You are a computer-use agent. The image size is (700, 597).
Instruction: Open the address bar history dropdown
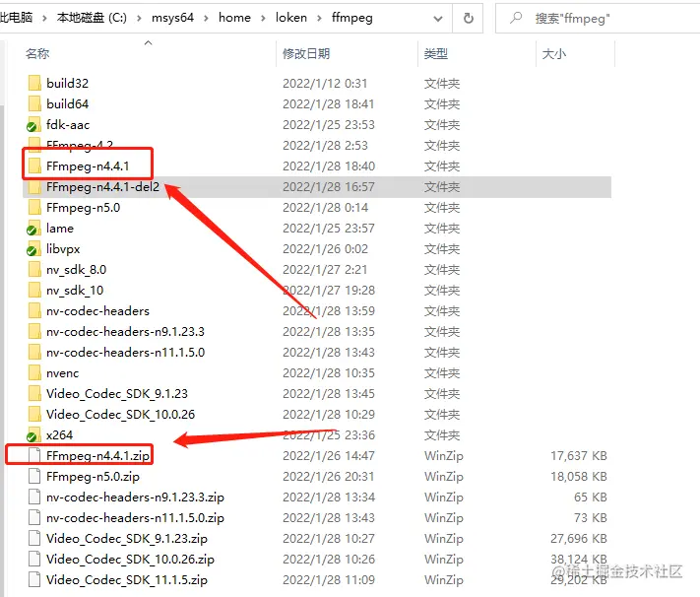click(x=438, y=19)
